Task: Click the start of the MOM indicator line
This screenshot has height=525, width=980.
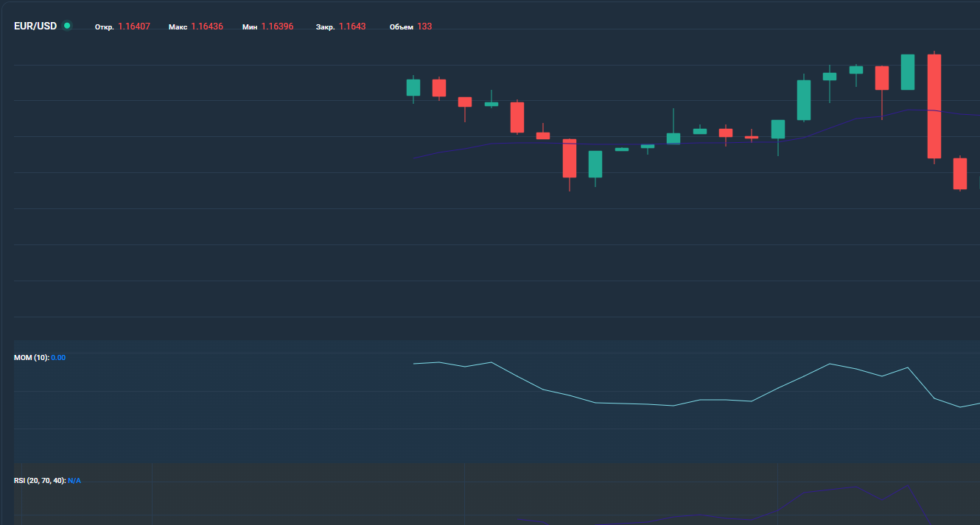Action: coord(415,364)
